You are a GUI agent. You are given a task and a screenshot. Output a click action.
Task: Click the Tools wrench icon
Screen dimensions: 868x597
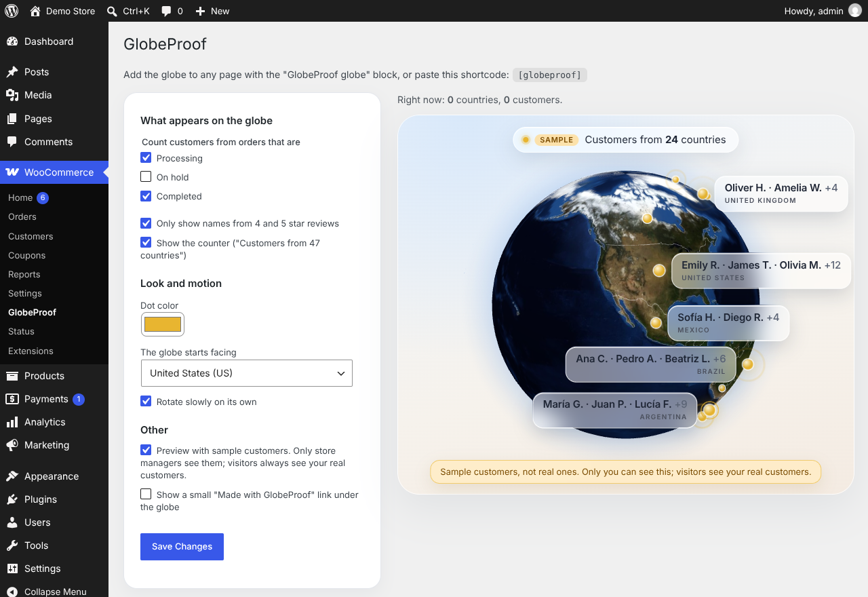coord(12,545)
